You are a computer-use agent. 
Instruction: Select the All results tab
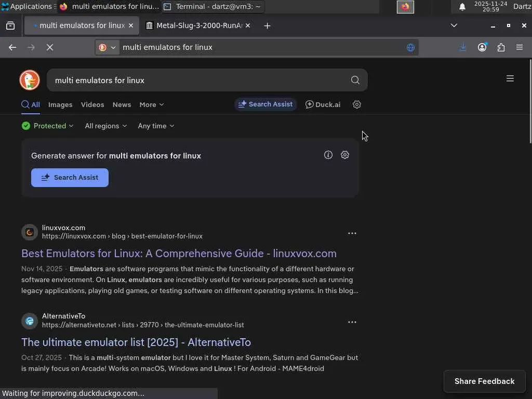click(31, 105)
